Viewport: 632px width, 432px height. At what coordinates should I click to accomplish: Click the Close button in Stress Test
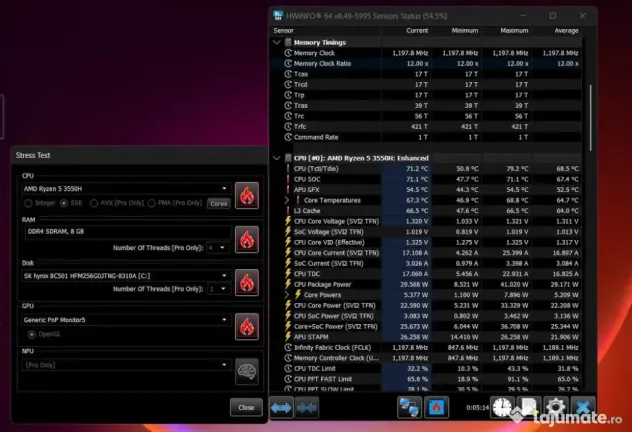pos(246,407)
